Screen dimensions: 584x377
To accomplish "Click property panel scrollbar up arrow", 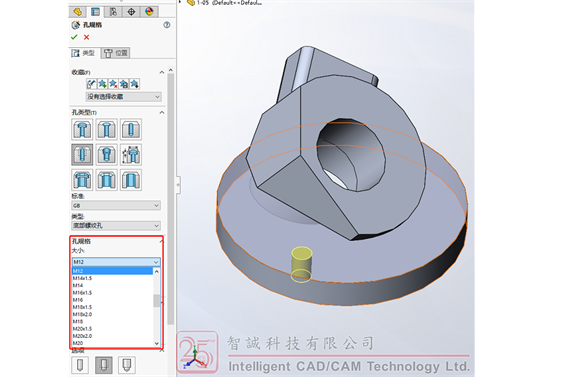I will (171, 70).
